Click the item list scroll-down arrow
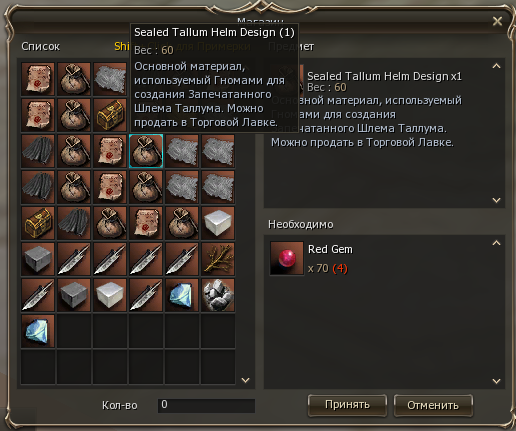Image resolution: width=516 pixels, height=431 pixels. point(246,380)
